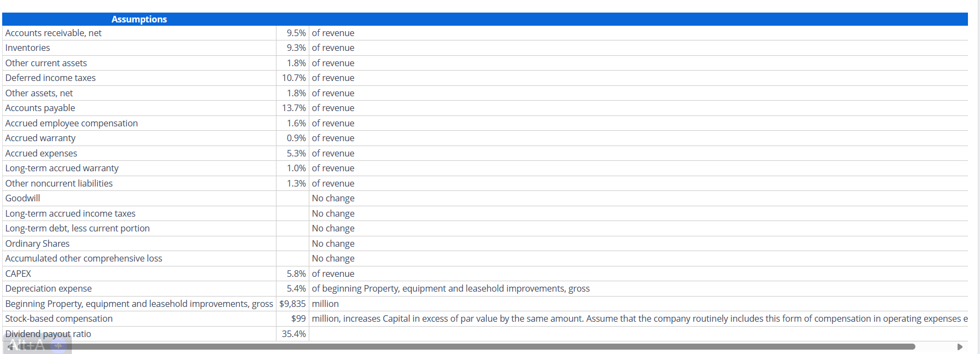Screen dimensions: 980x354
Task: Select the 5.3% Accrued expenses value
Action: point(292,153)
